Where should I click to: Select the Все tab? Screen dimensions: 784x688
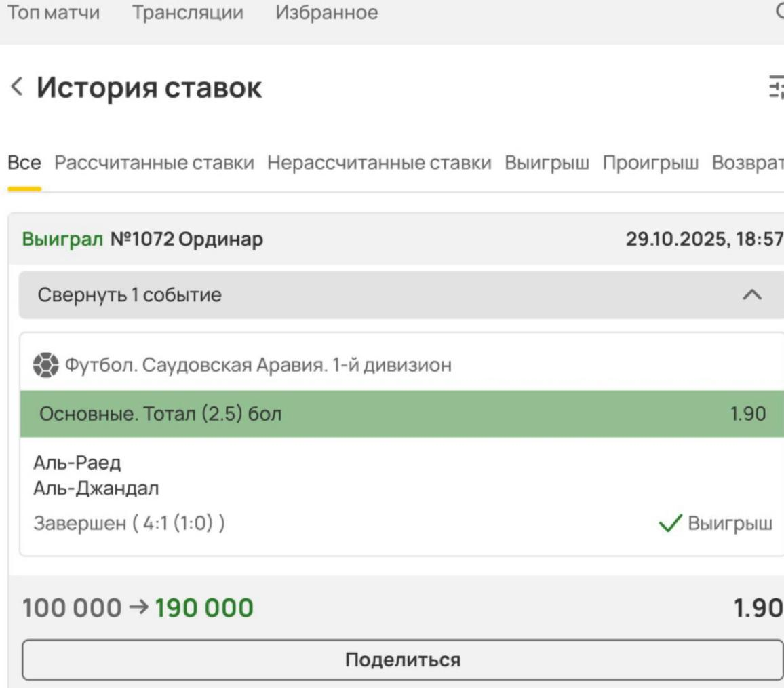tap(24, 163)
